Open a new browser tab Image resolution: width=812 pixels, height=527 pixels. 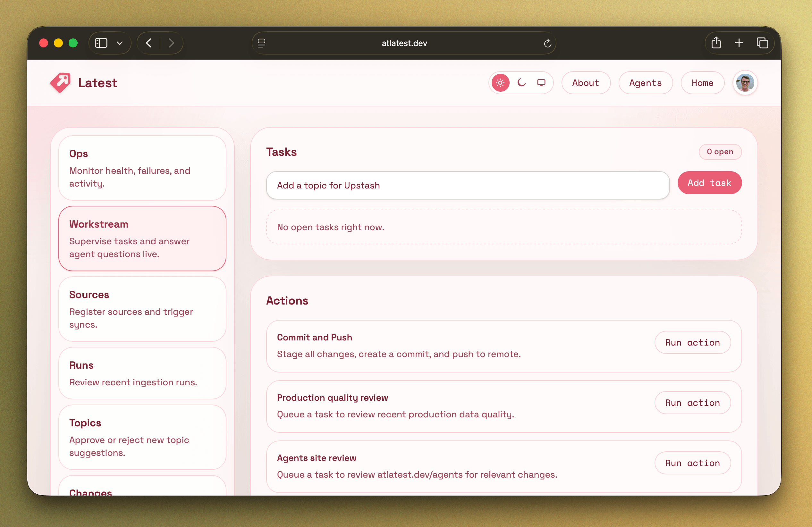[739, 43]
